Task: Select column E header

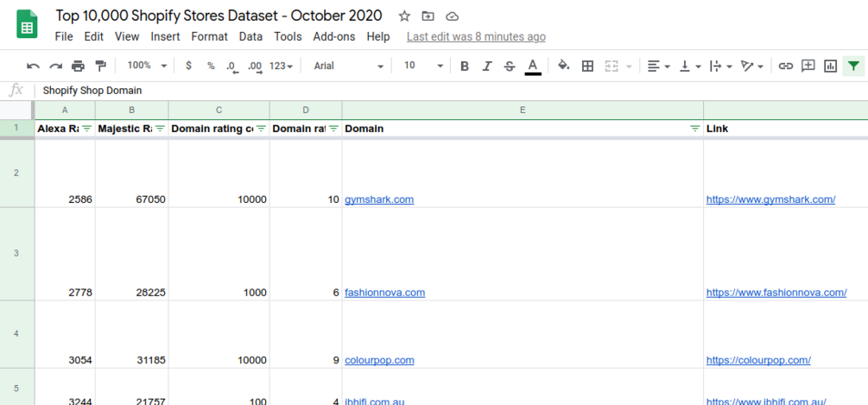Action: [x=523, y=111]
